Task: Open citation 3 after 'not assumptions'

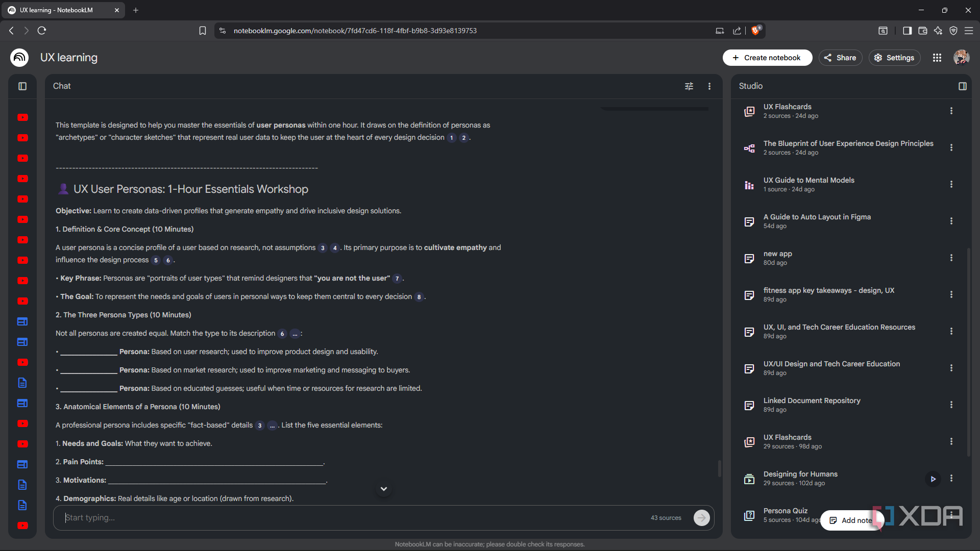Action: (x=323, y=248)
